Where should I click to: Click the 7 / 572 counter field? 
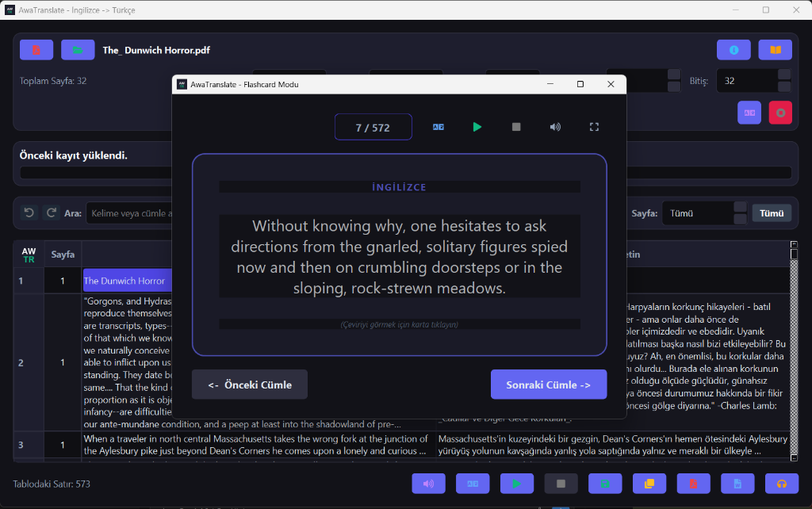(x=373, y=128)
